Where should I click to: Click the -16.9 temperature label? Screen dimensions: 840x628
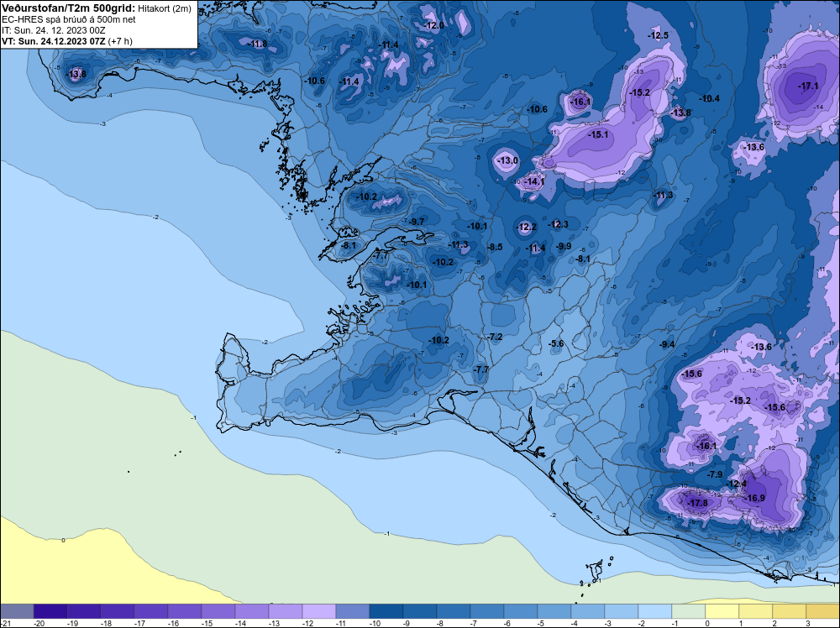click(755, 499)
